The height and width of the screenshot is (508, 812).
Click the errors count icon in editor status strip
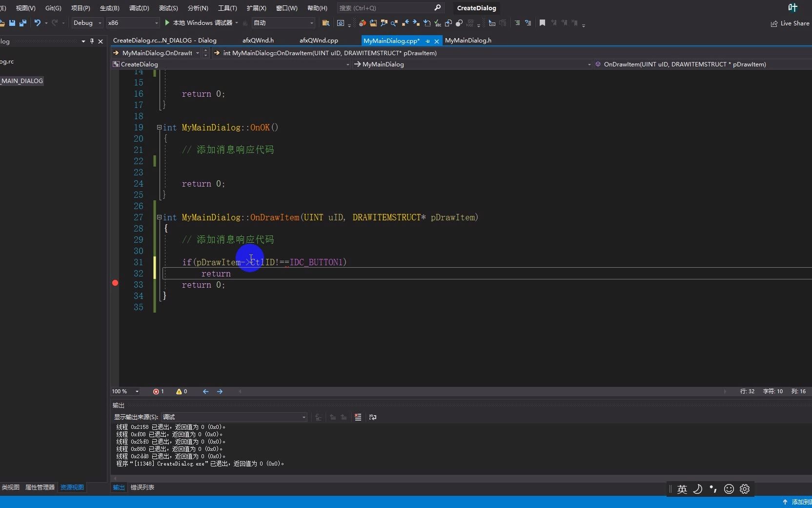[156, 392]
